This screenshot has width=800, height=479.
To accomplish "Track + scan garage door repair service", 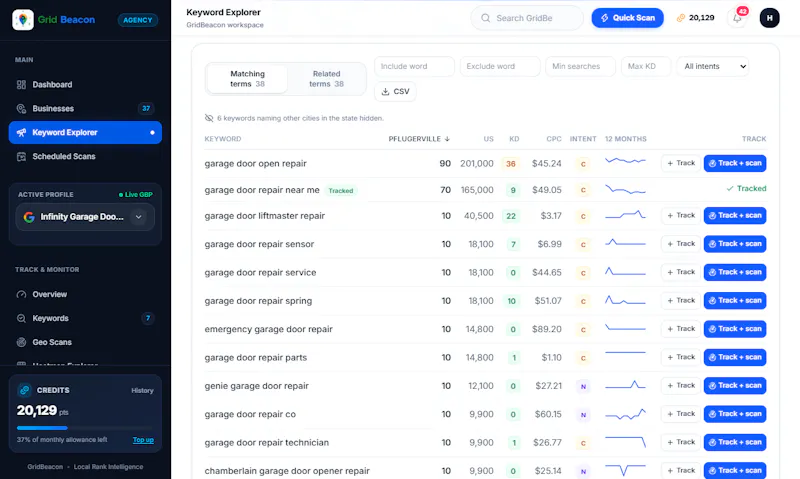I will (735, 272).
